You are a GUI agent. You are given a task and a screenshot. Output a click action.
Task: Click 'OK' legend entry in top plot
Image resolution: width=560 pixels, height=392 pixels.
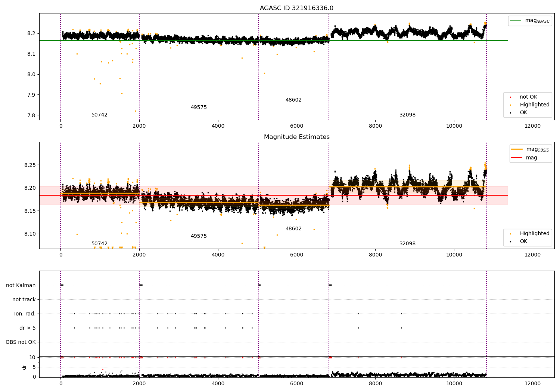(x=523, y=113)
